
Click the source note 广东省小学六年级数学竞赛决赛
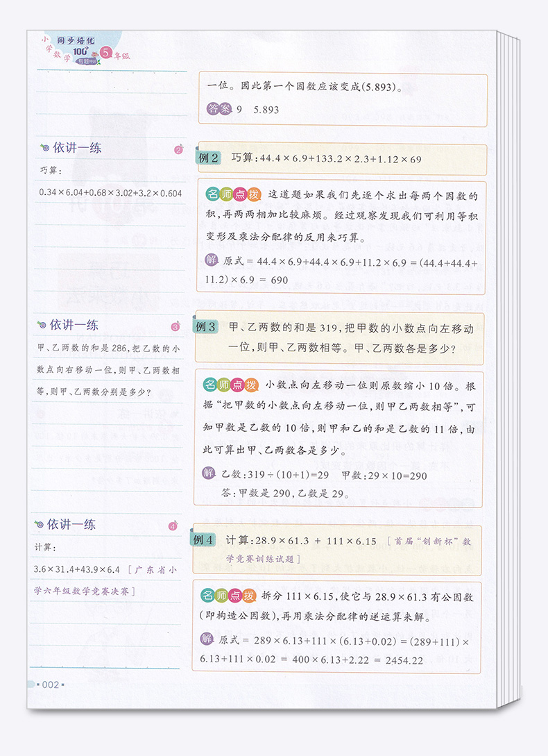[106, 580]
